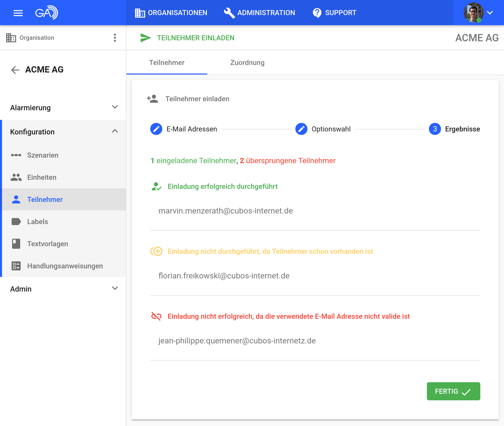Screen dimensions: 504x426
Task: Open the ADMINISTRATION menu
Action: point(260,13)
